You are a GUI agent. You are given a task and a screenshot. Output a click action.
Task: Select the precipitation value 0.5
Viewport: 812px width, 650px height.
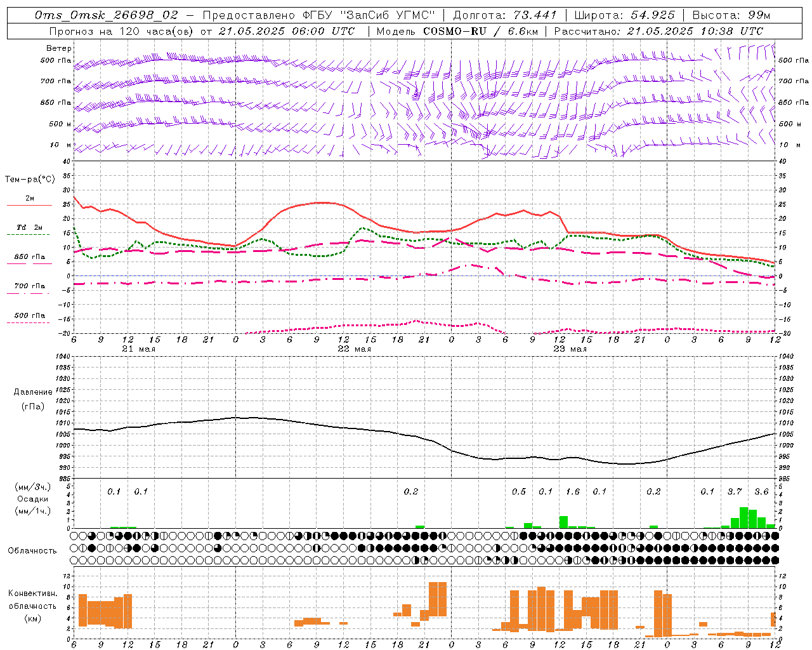519,491
